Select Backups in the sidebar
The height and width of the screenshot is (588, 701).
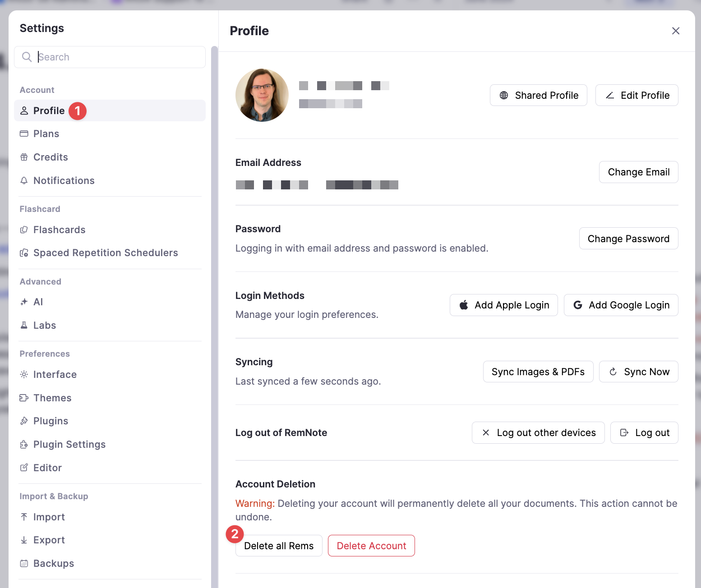click(53, 564)
